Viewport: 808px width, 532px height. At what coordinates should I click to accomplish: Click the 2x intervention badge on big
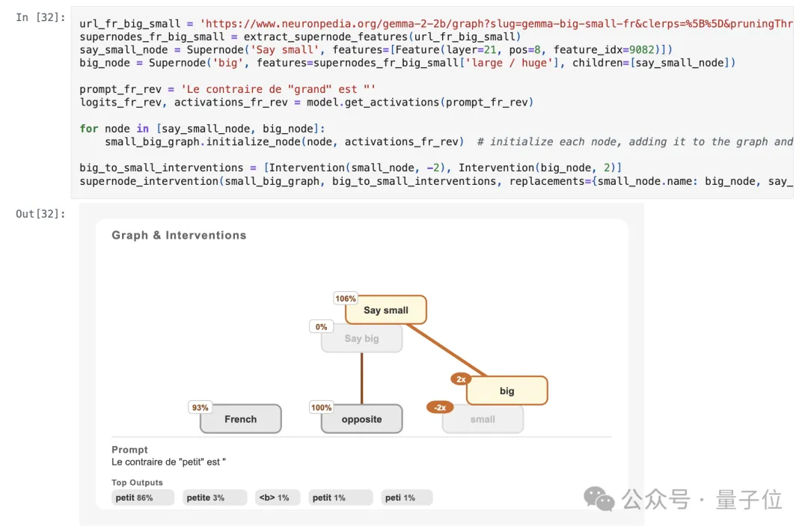461,379
